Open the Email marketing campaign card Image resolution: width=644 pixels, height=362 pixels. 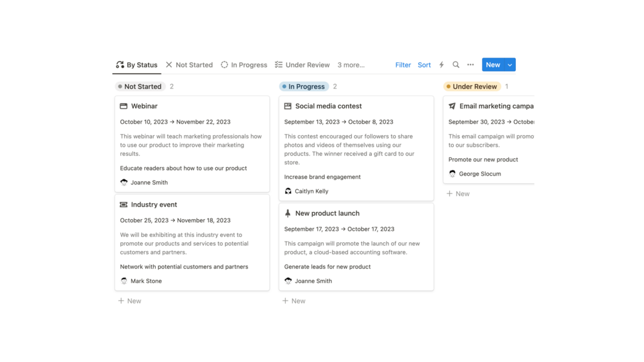coord(489,140)
